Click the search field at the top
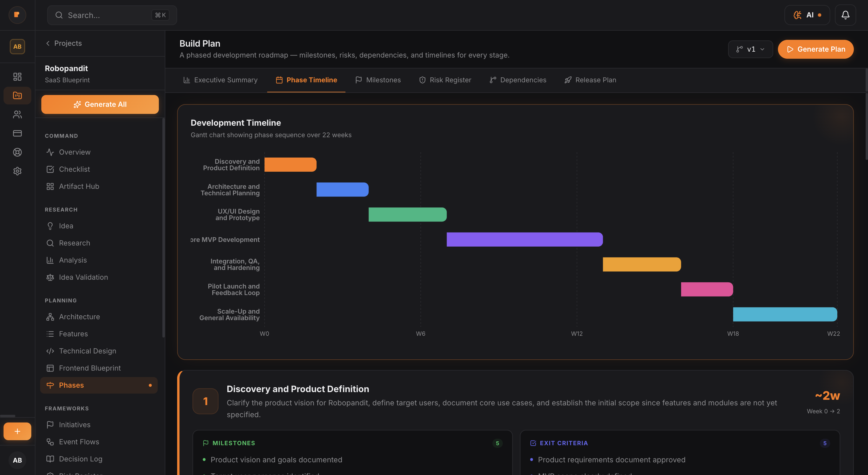This screenshot has height=475, width=868. 111,15
